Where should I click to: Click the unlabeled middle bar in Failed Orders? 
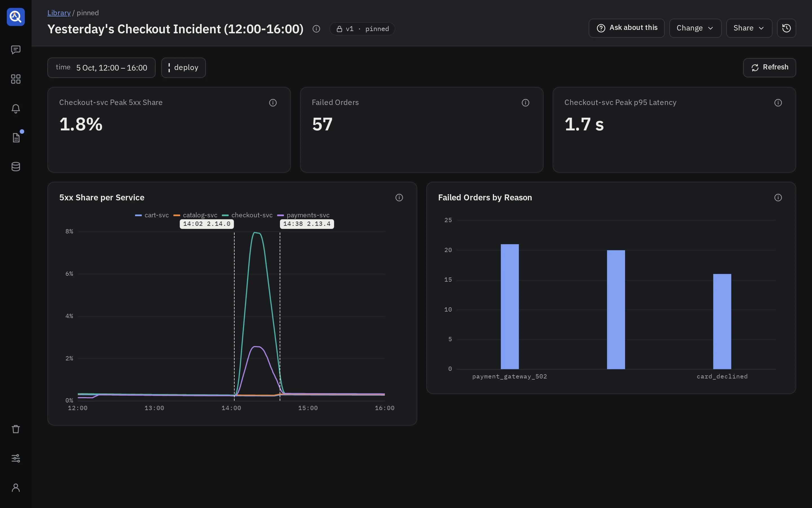pos(616,309)
